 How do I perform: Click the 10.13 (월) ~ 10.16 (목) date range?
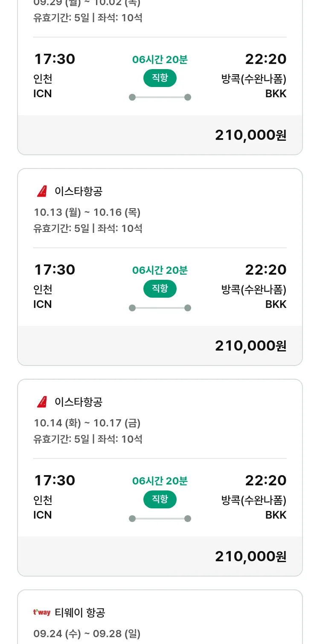87,212
